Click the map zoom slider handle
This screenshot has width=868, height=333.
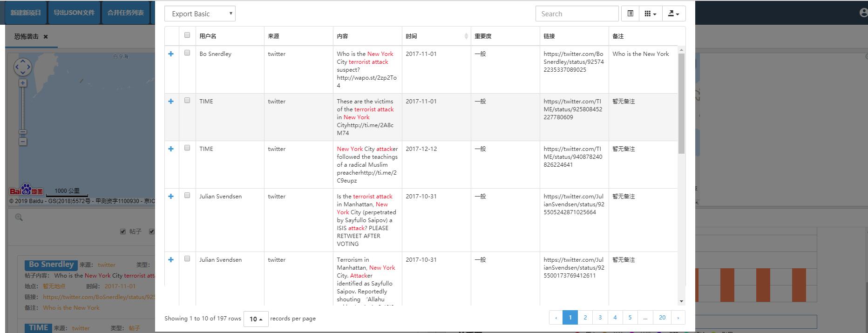tap(23, 132)
